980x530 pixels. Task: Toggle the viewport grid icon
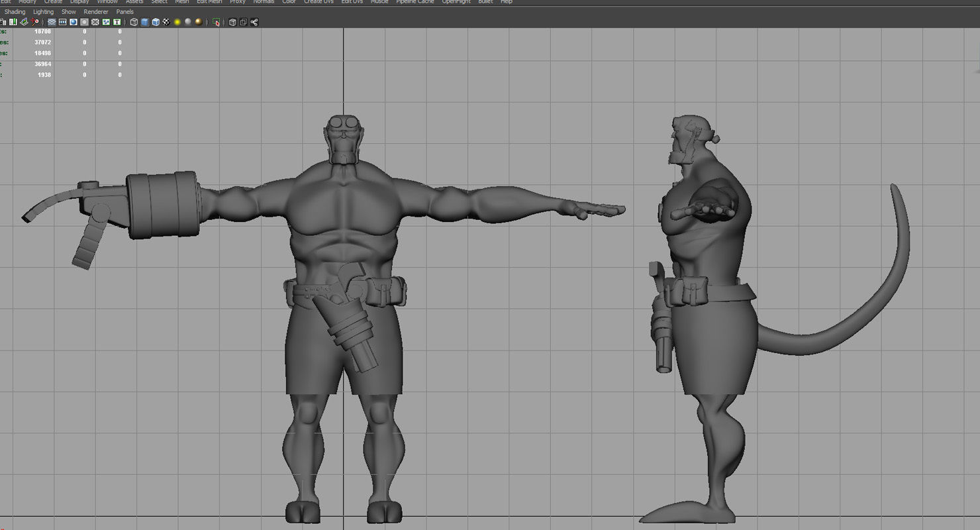tap(52, 22)
